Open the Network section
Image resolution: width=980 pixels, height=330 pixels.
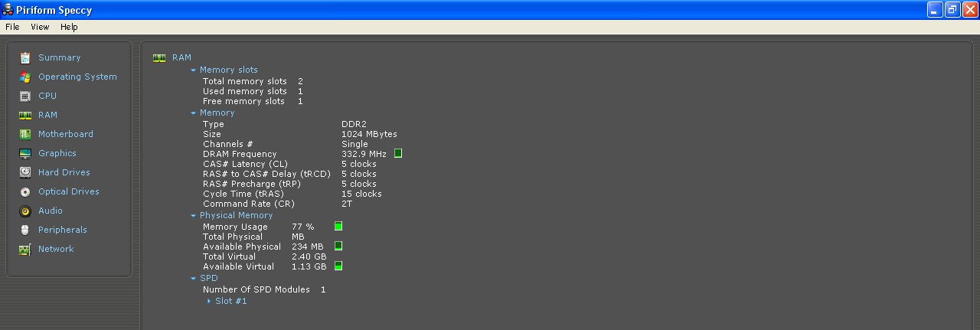(56, 249)
